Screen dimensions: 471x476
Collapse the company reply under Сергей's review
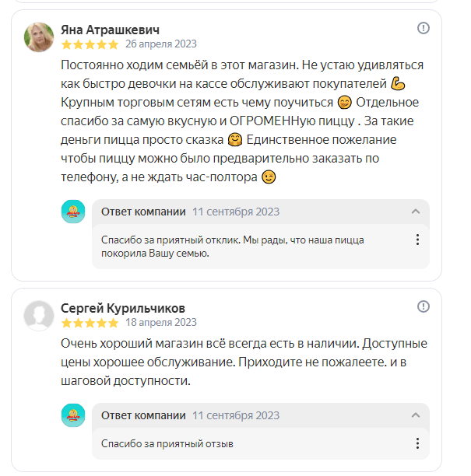[416, 415]
